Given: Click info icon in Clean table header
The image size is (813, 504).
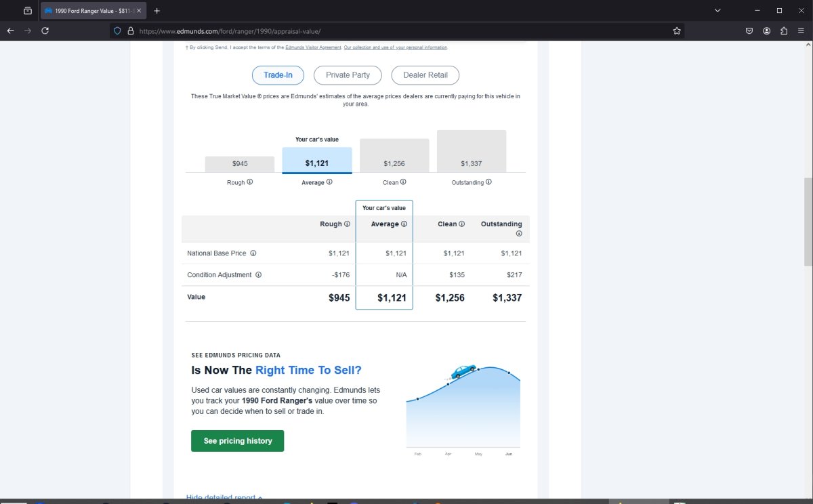Looking at the screenshot, I should 461,224.
